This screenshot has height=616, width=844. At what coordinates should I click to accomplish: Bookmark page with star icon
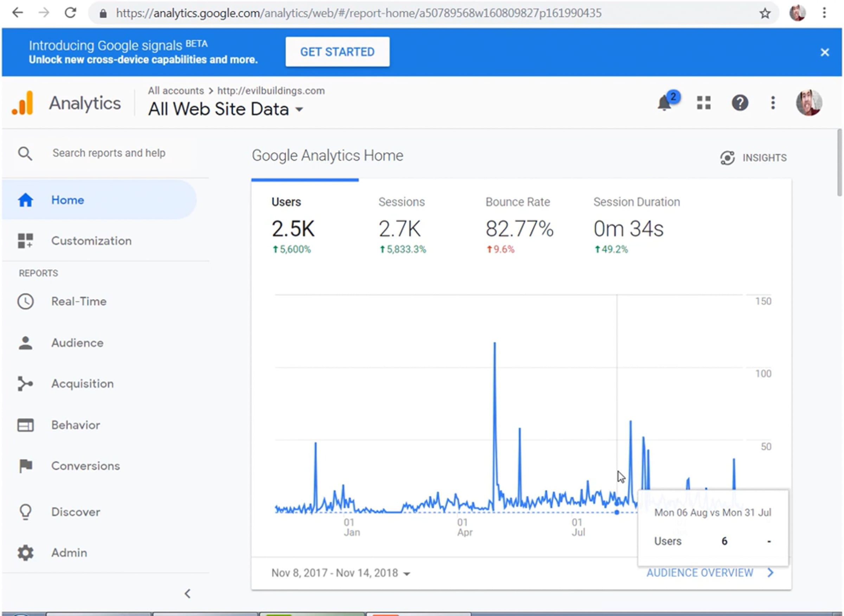tap(765, 13)
